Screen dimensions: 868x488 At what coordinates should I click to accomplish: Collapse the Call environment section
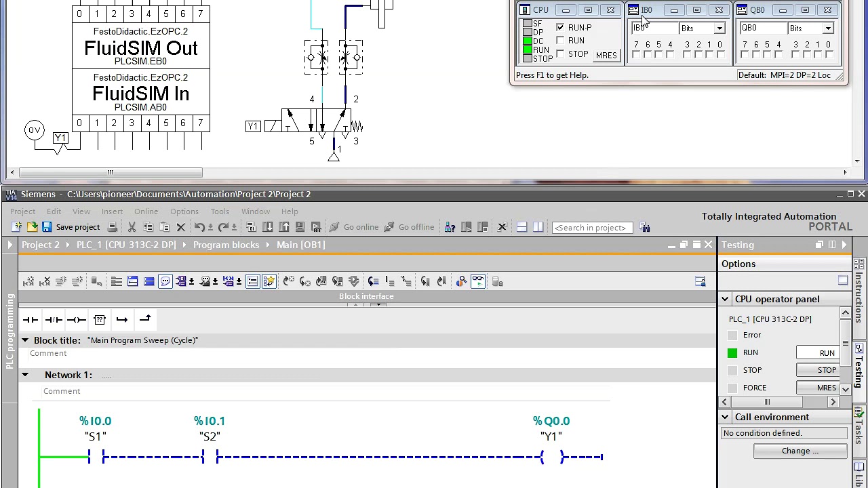725,417
